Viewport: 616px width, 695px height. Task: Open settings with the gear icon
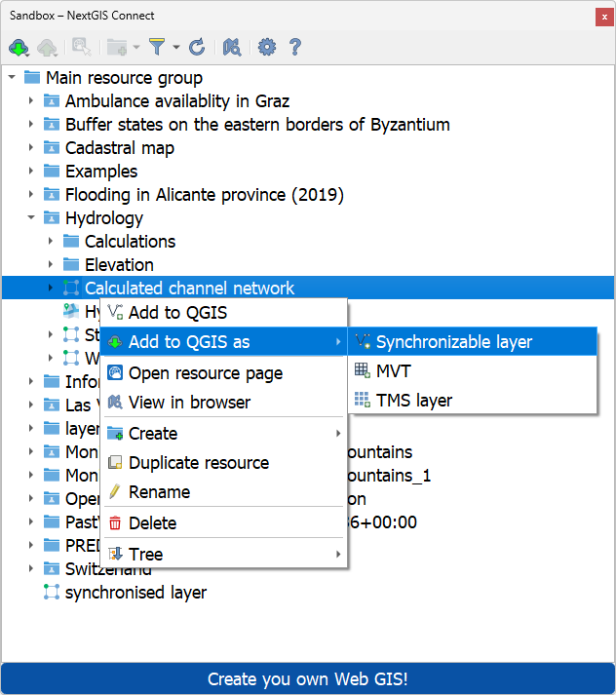pos(267,47)
